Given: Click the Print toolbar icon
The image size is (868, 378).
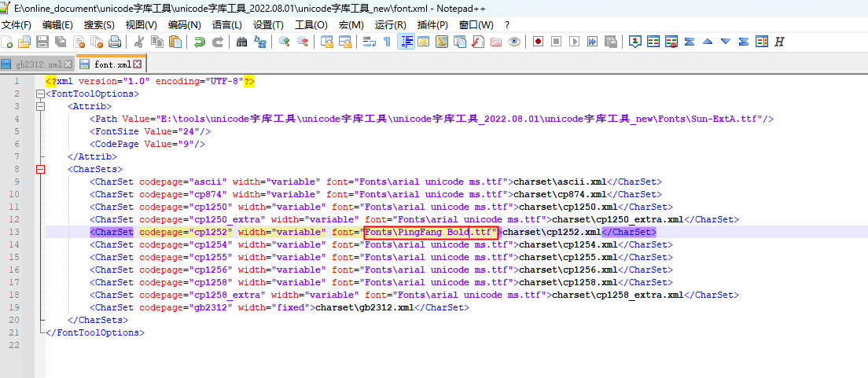Looking at the screenshot, I should 115,42.
